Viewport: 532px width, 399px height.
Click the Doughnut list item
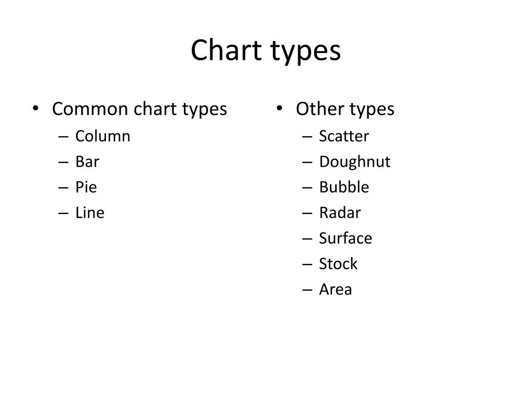pyautogui.click(x=355, y=162)
